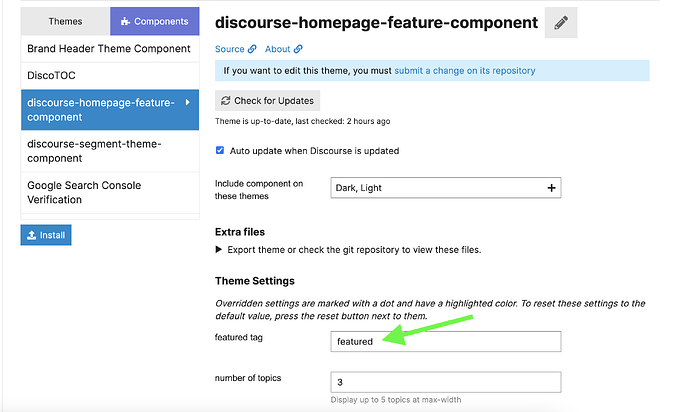Open the Source link
The height and width of the screenshot is (412, 690).
tap(229, 49)
